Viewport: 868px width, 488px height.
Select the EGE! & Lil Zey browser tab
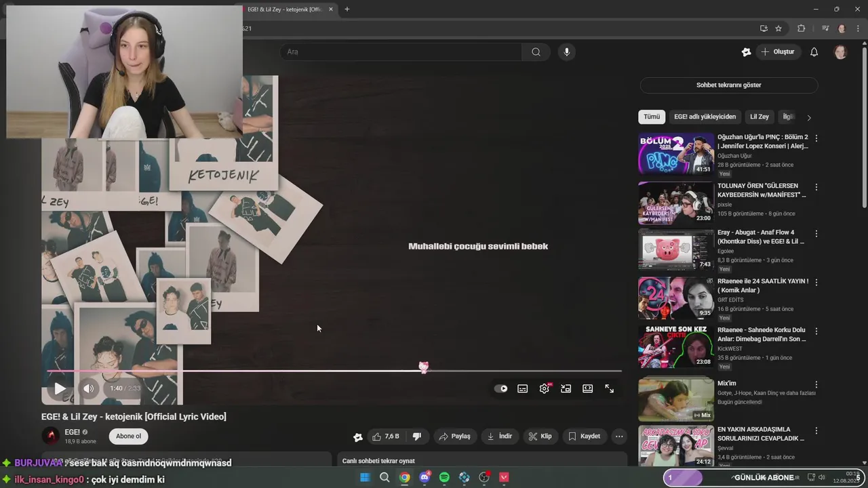[x=288, y=9]
